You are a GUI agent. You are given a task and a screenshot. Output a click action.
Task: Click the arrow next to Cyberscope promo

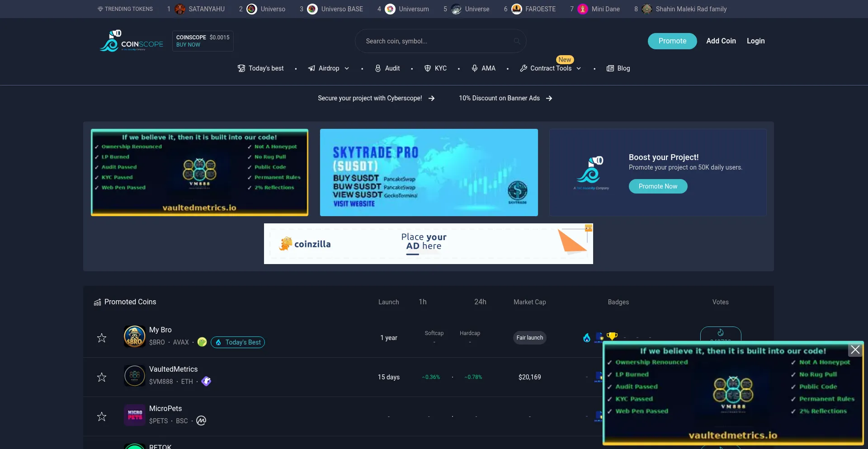point(432,98)
